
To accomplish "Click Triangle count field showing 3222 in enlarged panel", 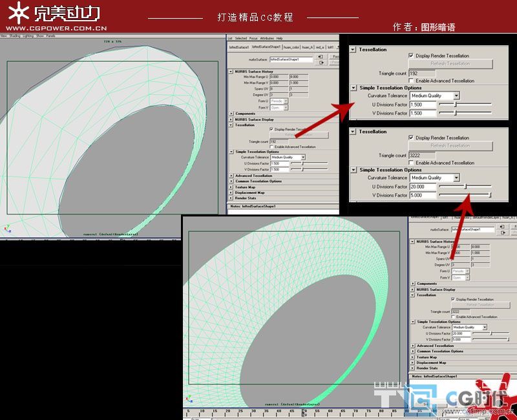I will tap(422, 156).
